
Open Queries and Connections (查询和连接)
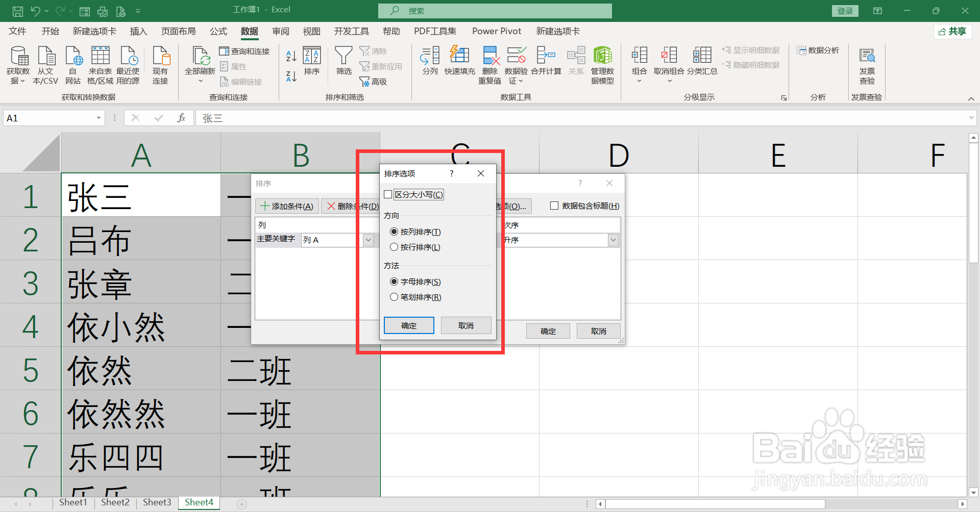coord(244,51)
